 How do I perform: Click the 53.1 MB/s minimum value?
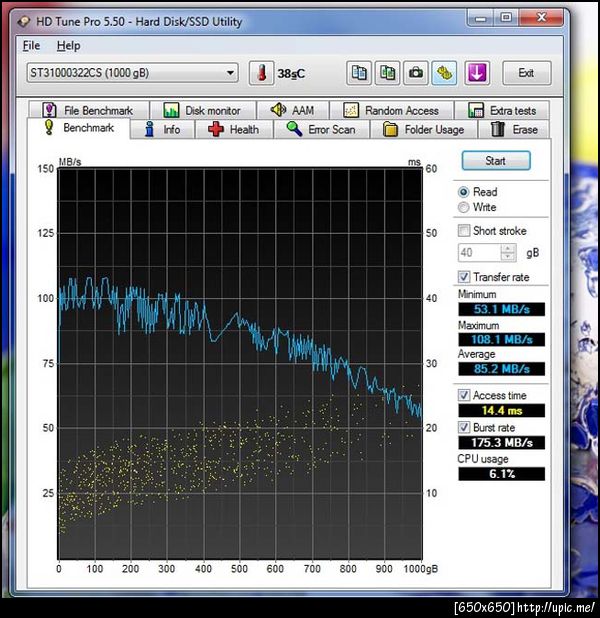[501, 309]
